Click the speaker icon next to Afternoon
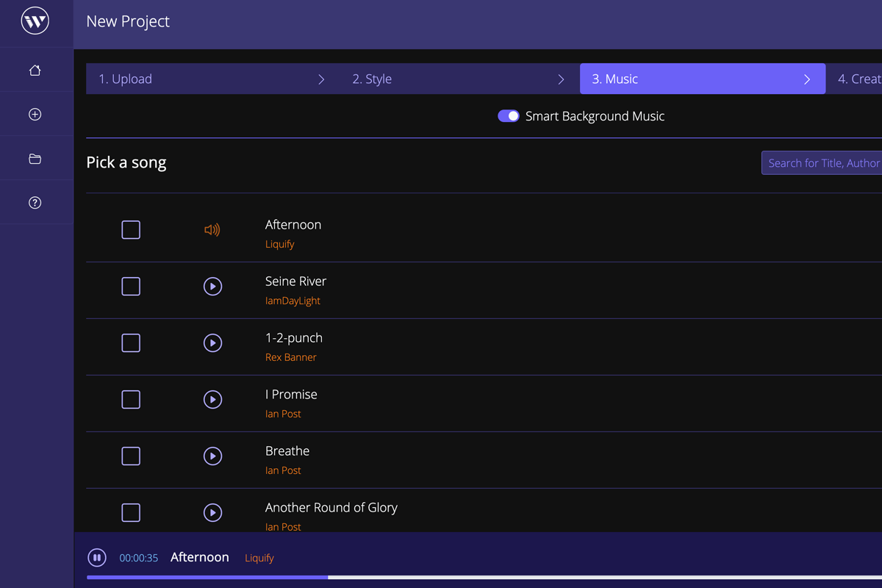882x588 pixels. tap(212, 230)
